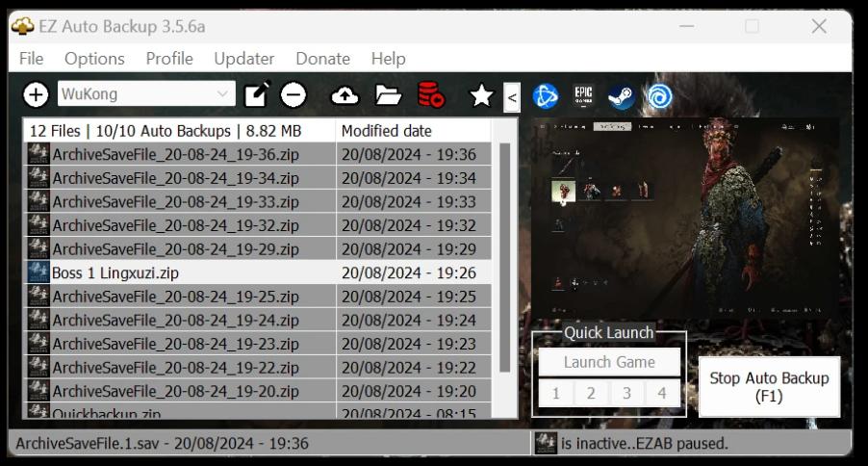The width and height of the screenshot is (868, 466).
Task: Open the Updater menu
Action: coord(244,58)
